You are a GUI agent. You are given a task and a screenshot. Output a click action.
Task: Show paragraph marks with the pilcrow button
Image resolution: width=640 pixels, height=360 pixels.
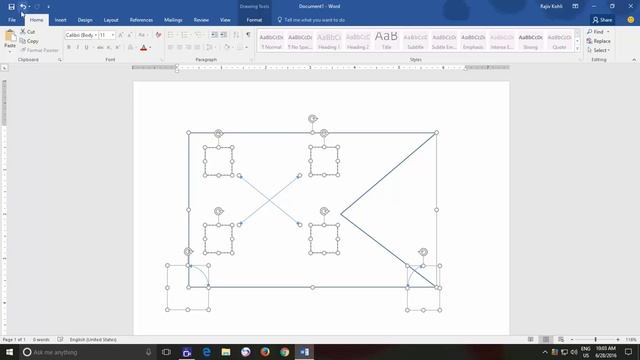tap(248, 35)
